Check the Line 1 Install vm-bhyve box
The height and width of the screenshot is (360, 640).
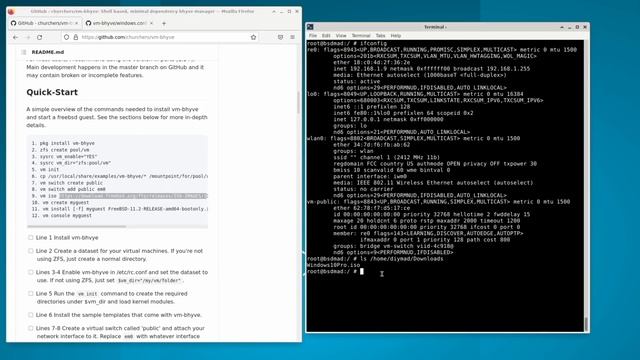point(31,238)
